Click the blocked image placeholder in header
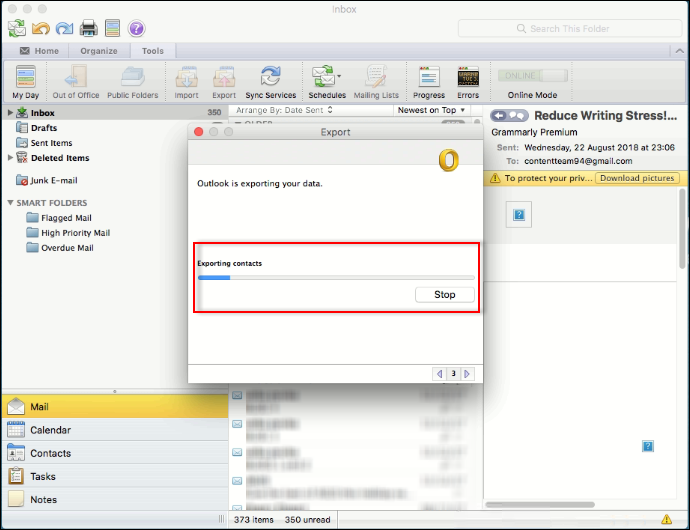The width and height of the screenshot is (690, 530). pyautogui.click(x=519, y=214)
